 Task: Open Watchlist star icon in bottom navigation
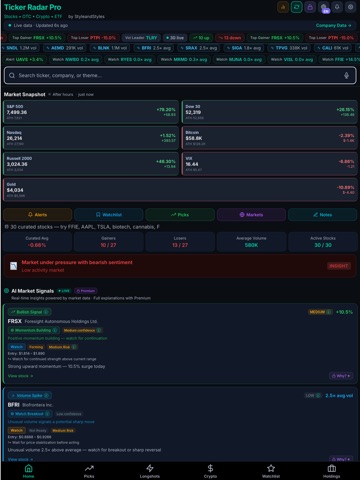click(x=271, y=471)
